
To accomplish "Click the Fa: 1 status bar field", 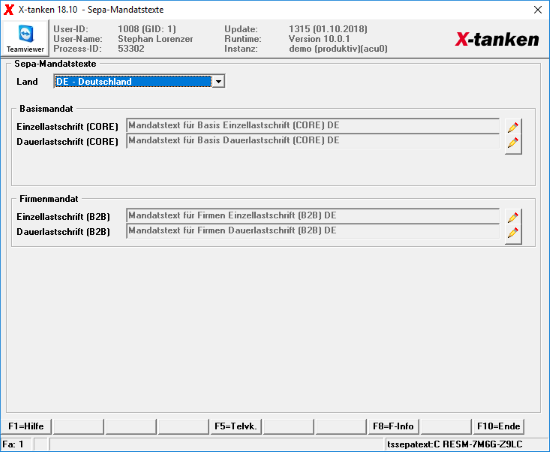I will pyautogui.click(x=17, y=444).
